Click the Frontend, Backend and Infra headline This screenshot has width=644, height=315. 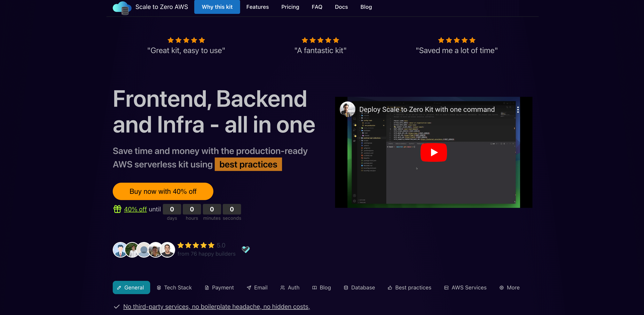[214, 112]
